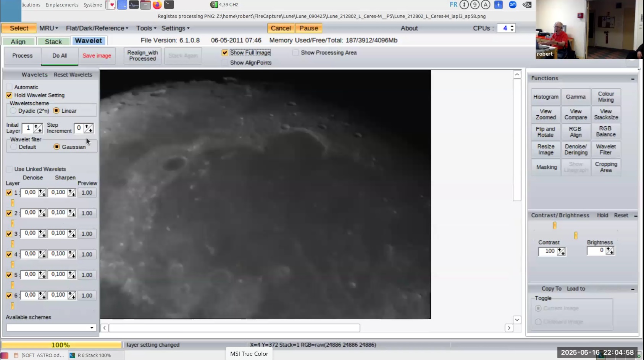Click Save image button

pos(97,56)
